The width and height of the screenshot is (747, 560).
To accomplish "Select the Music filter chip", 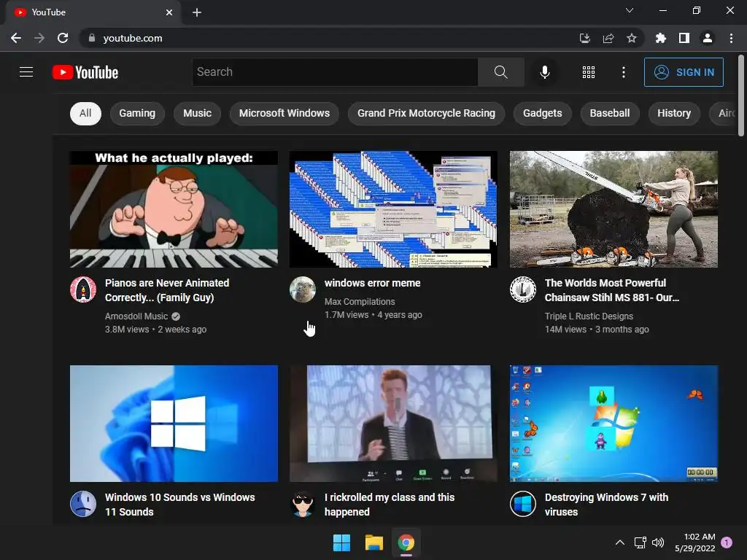I will [x=197, y=113].
